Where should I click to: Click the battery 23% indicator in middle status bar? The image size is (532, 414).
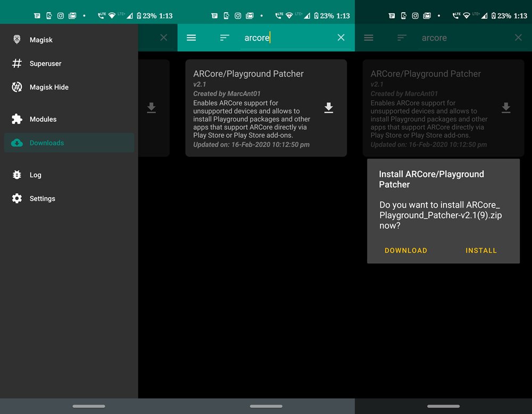coord(324,15)
